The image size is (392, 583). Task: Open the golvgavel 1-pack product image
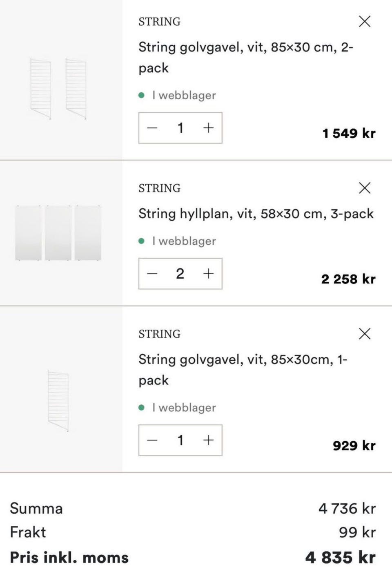click(58, 400)
